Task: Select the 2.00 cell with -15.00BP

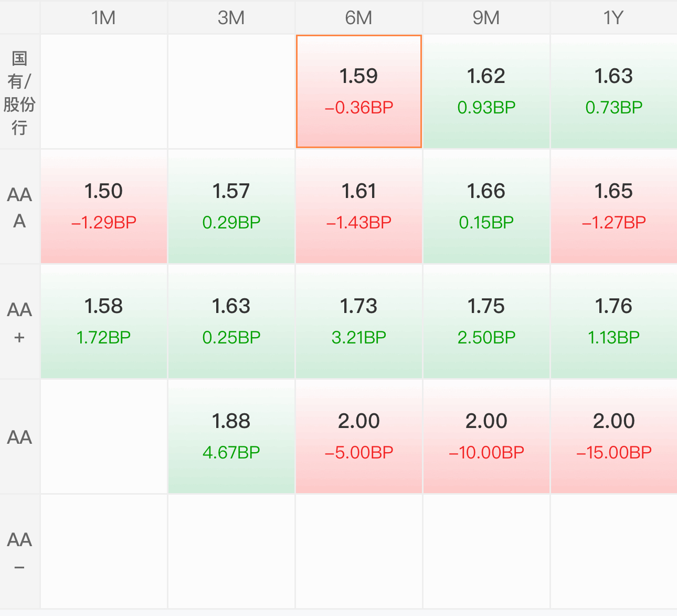Action: [x=613, y=436]
